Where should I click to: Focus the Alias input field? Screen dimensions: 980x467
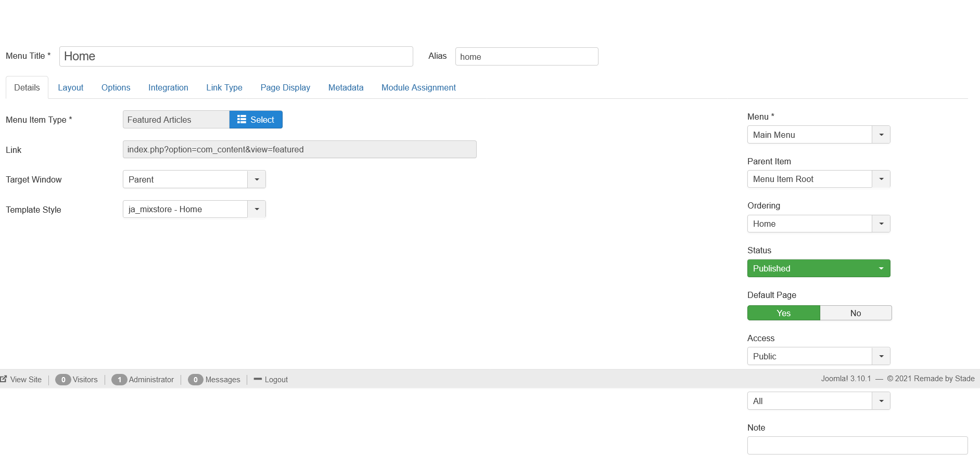point(526,57)
